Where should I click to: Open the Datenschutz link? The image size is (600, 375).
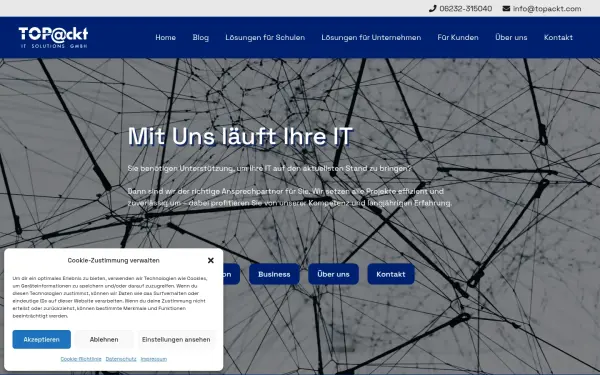(121, 359)
